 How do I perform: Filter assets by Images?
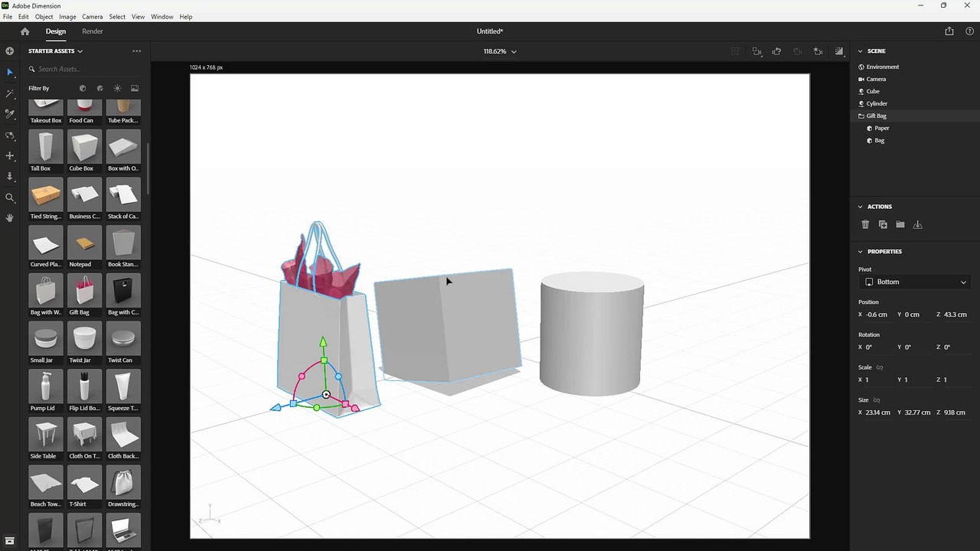(135, 88)
